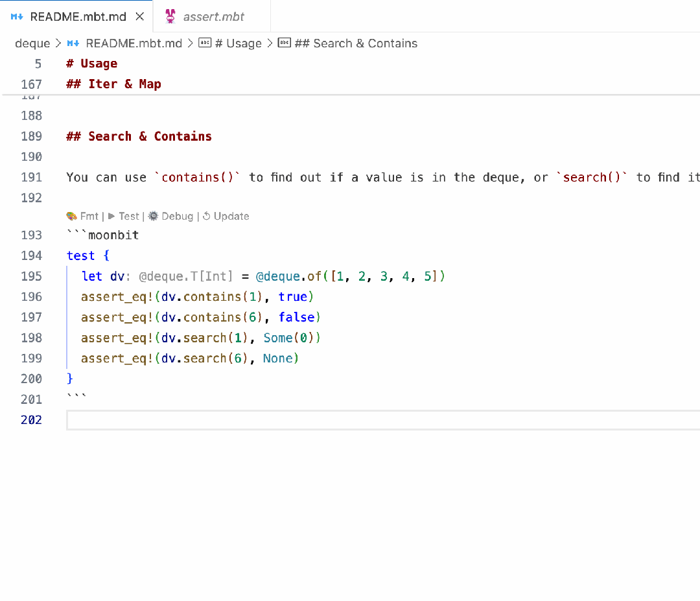Click the test keyword on line 194

point(81,256)
